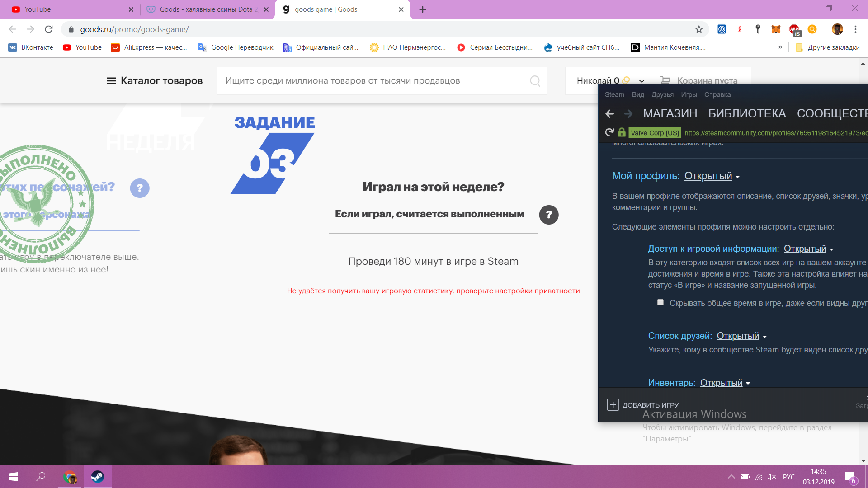Bookmark this page with the star icon
The height and width of the screenshot is (488, 868).
pyautogui.click(x=699, y=29)
